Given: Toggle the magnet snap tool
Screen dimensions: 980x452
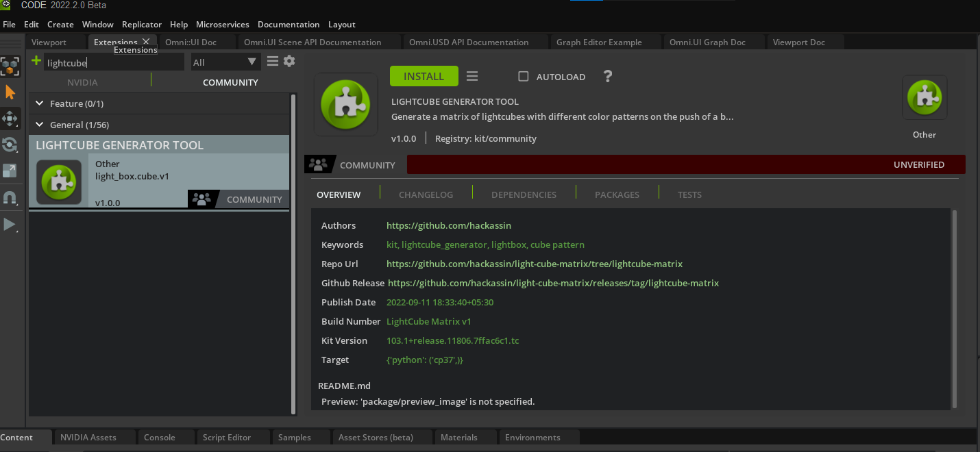Looking at the screenshot, I should pyautogui.click(x=10, y=198).
